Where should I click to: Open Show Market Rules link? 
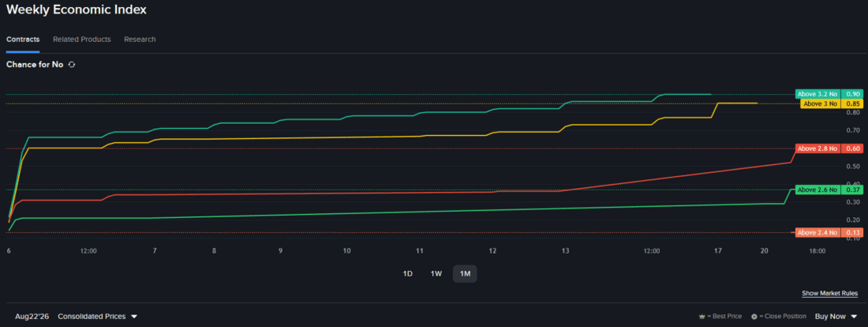click(x=830, y=293)
